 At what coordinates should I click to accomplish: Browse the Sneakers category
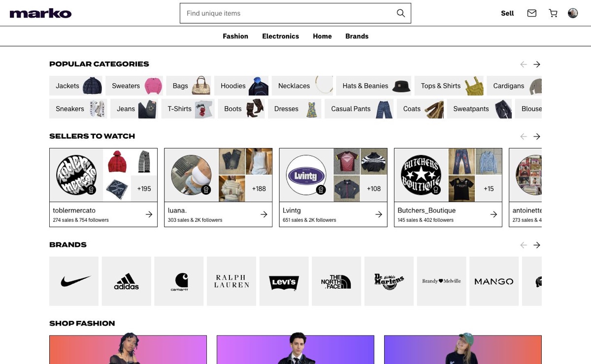[x=78, y=109]
